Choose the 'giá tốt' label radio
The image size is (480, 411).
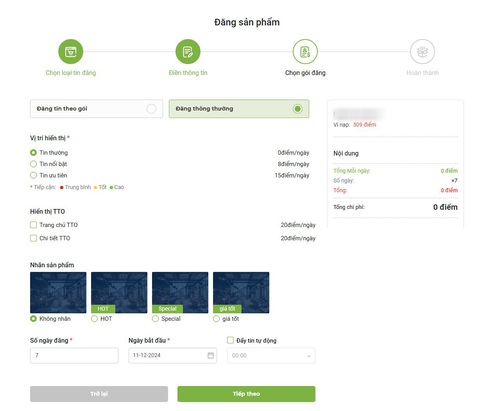click(216, 319)
